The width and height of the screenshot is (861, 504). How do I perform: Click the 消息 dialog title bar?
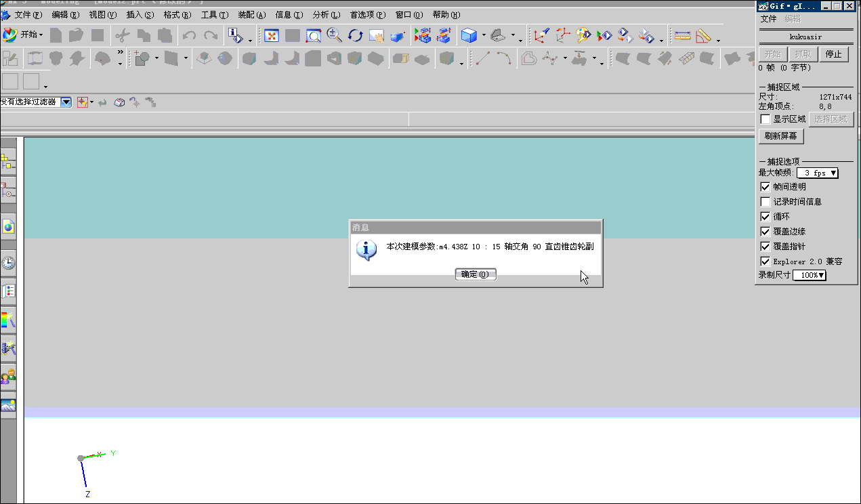(476, 228)
